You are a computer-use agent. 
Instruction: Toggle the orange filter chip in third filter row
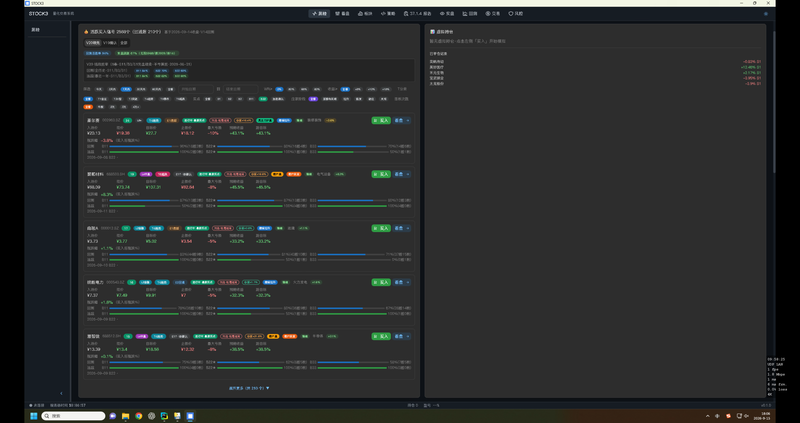coord(88,107)
